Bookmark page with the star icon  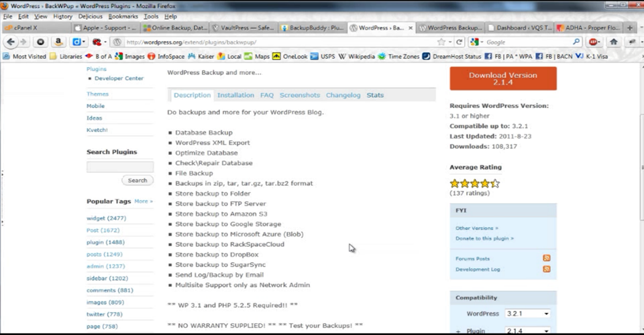point(441,42)
